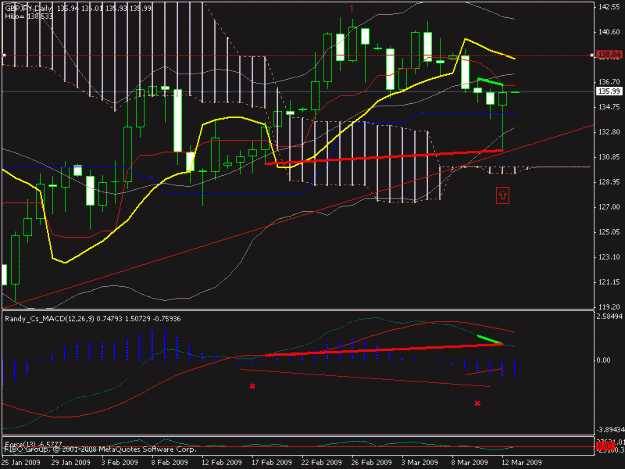Click price scale value 134.75
Image resolution: width=625 pixels, height=469 pixels.
click(x=609, y=107)
